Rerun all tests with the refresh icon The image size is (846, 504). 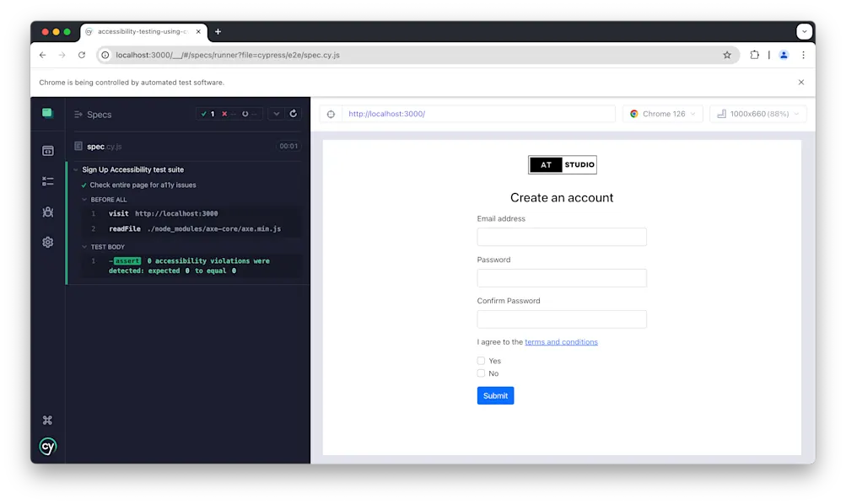click(x=293, y=114)
